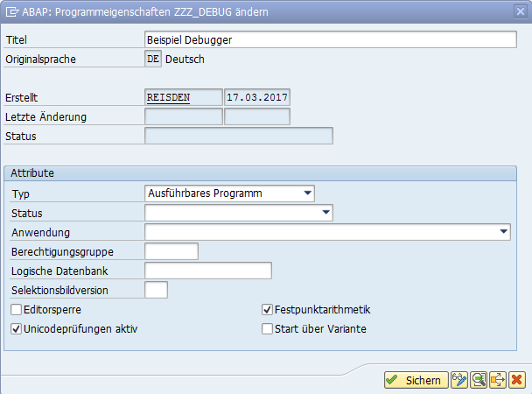Uncheck the Festpunktarithmetik checkbox
Screen dimensions: 532x394
point(267,309)
